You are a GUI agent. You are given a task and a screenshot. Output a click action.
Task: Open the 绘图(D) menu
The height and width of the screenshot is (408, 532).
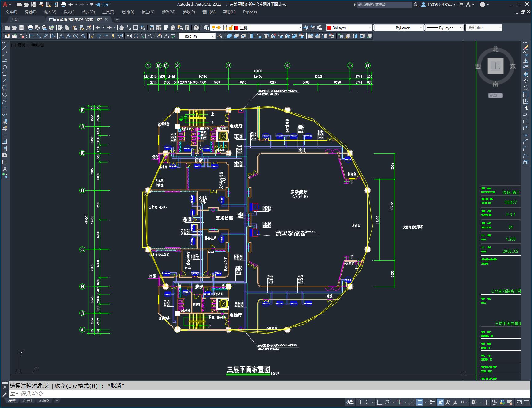tap(128, 12)
